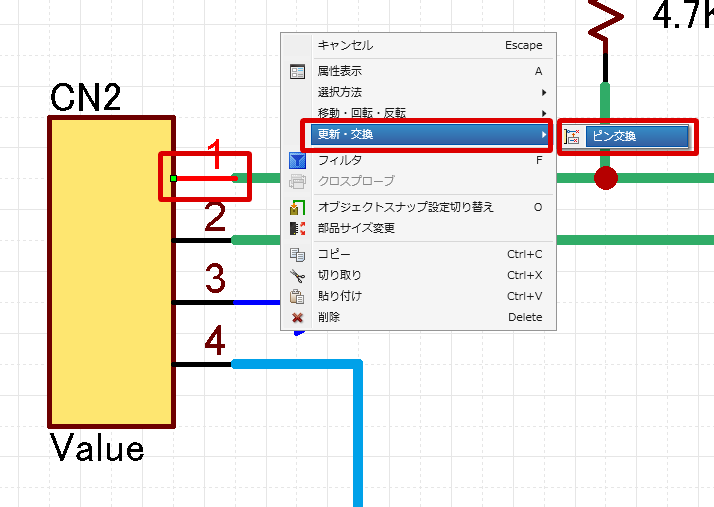Click the Copy (コピー) icon
714x507 pixels.
[297, 254]
